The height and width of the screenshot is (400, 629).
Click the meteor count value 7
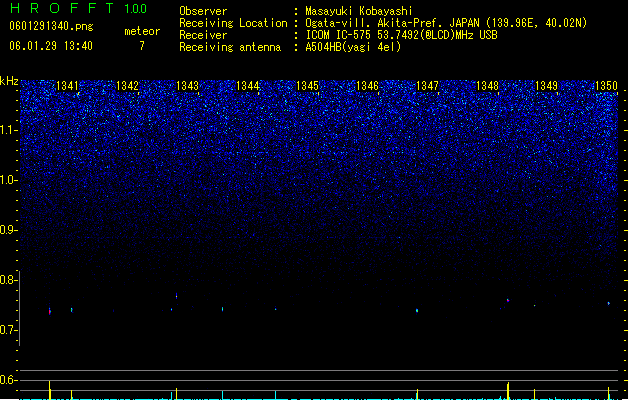pos(142,46)
